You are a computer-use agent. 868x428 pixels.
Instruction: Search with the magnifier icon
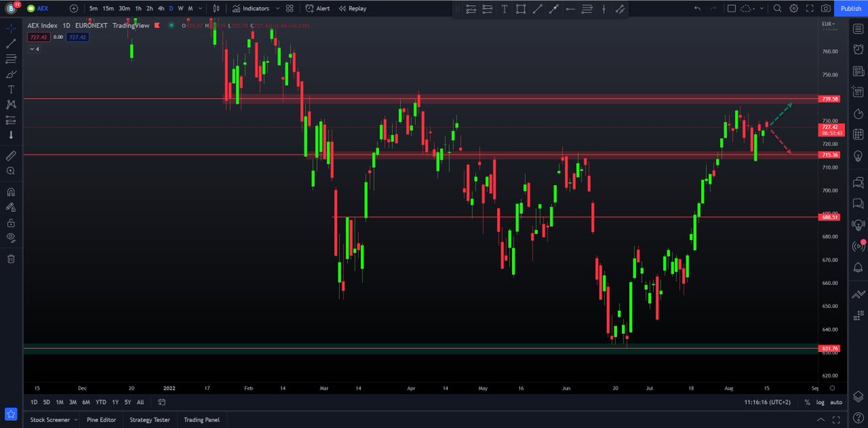click(x=778, y=9)
